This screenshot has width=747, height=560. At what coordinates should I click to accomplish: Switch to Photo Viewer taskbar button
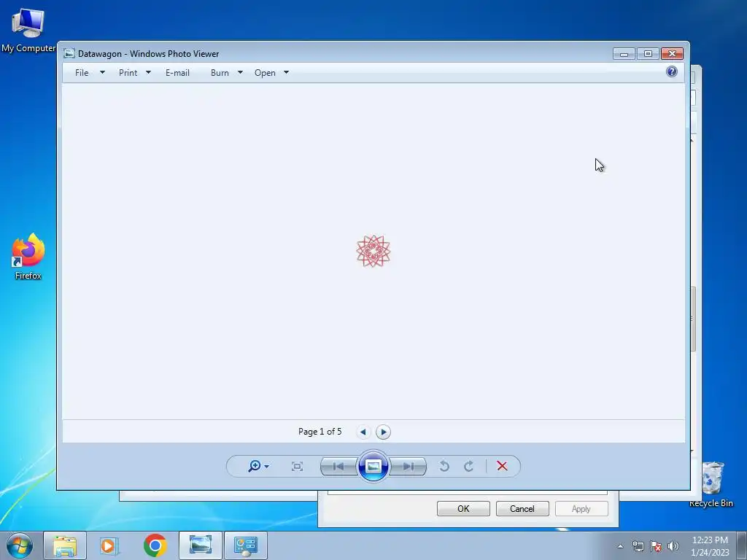pos(200,545)
